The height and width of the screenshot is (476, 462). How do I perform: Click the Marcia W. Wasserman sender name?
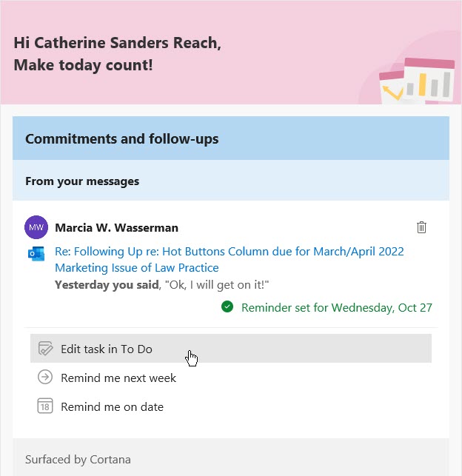[116, 227]
